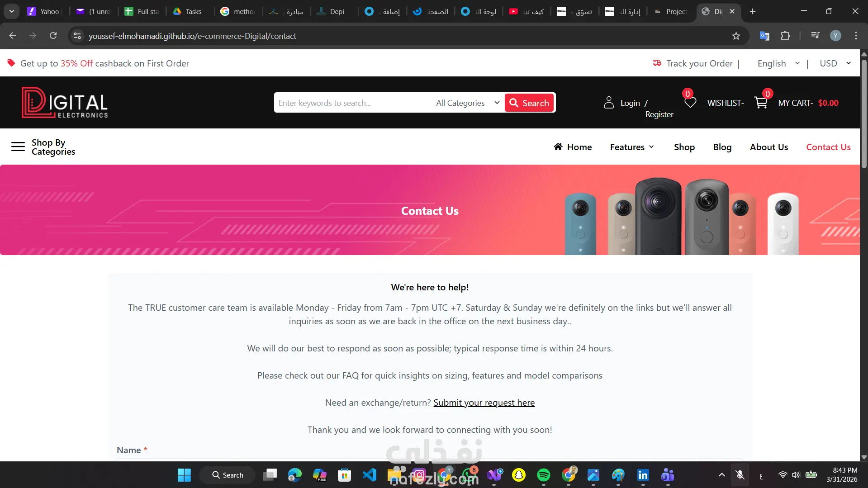Follow the Submit your request here link
Viewport: 868px width, 488px height.
484,403
